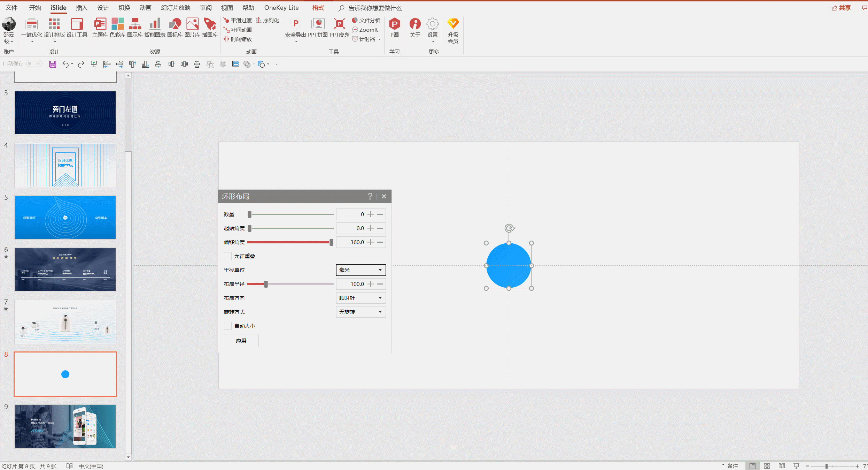This screenshot has width=868, height=470.
Task: Expand the 设置 settings dropdown
Action: coord(433,42)
